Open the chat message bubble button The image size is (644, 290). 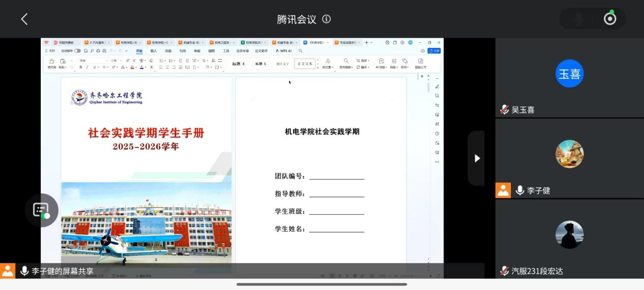click(x=41, y=210)
